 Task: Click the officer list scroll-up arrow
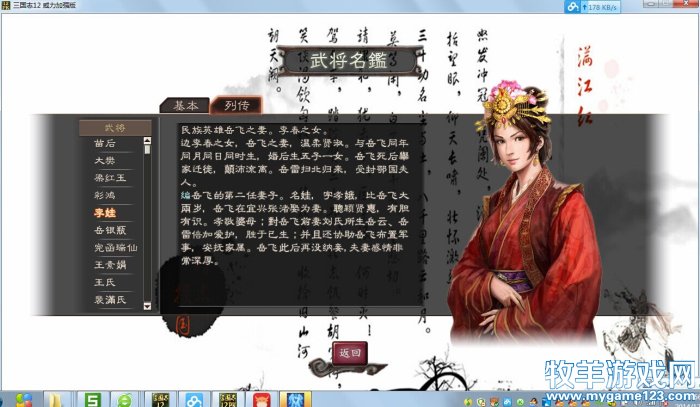point(147,141)
